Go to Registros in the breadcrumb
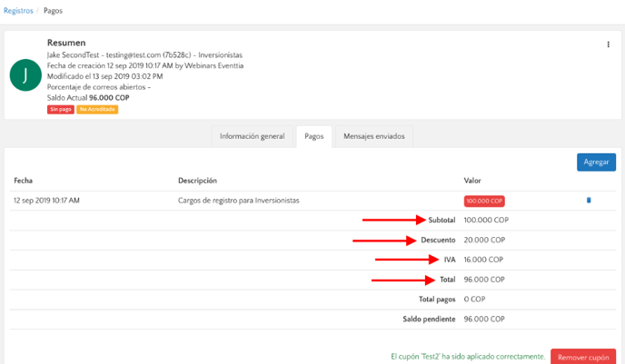Image resolution: width=625 pixels, height=364 pixels. tap(19, 11)
